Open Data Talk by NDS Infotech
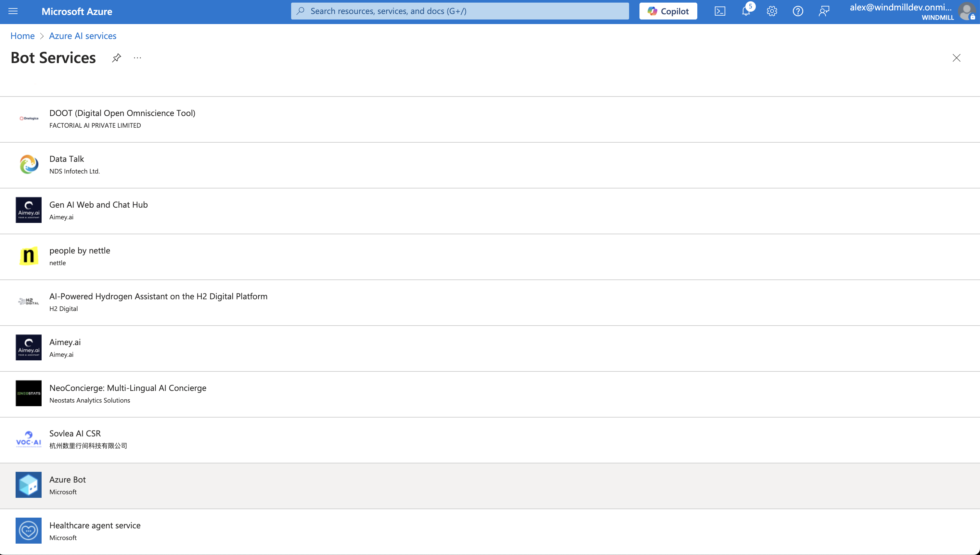This screenshot has height=555, width=980. (x=66, y=159)
